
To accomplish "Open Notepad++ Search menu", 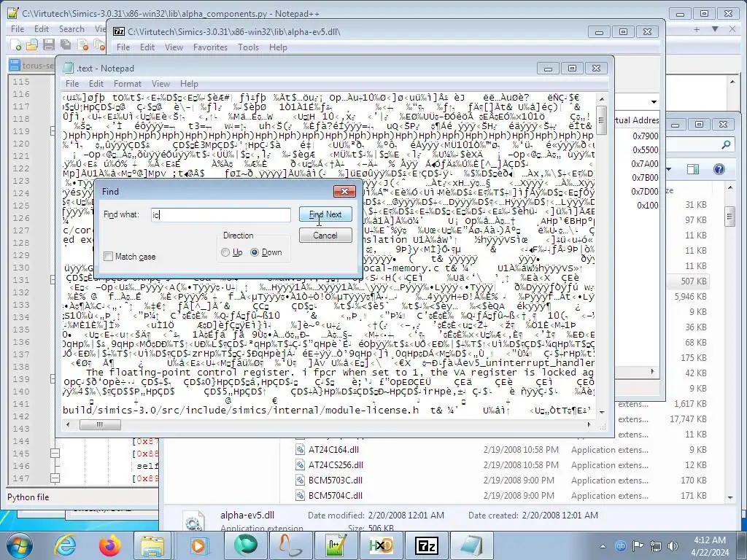I will 71,29.
